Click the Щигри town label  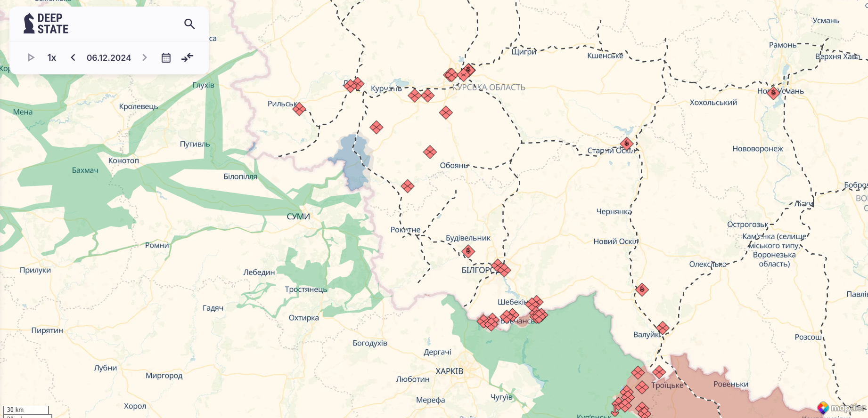524,52
